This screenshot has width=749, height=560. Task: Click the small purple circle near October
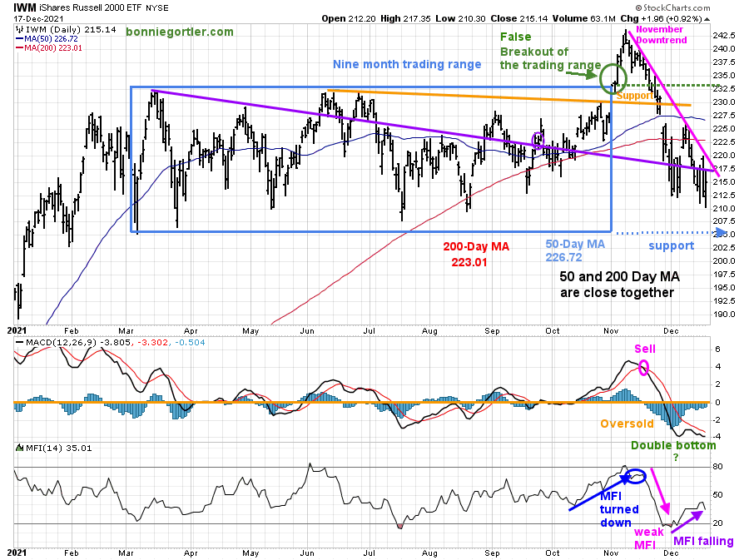pos(538,140)
